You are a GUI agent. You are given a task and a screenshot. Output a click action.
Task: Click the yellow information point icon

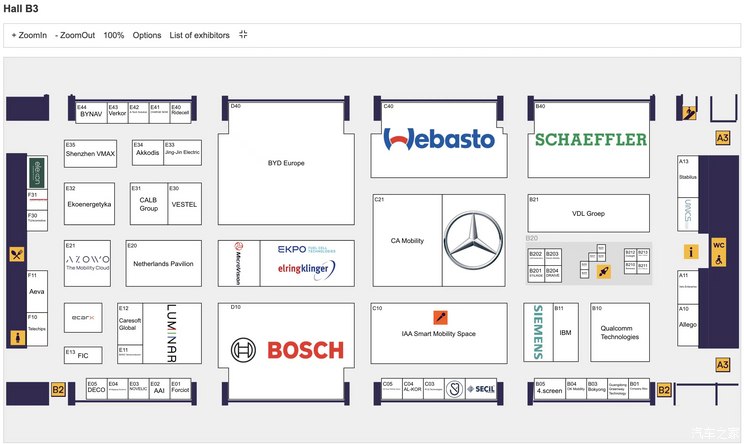point(689,252)
